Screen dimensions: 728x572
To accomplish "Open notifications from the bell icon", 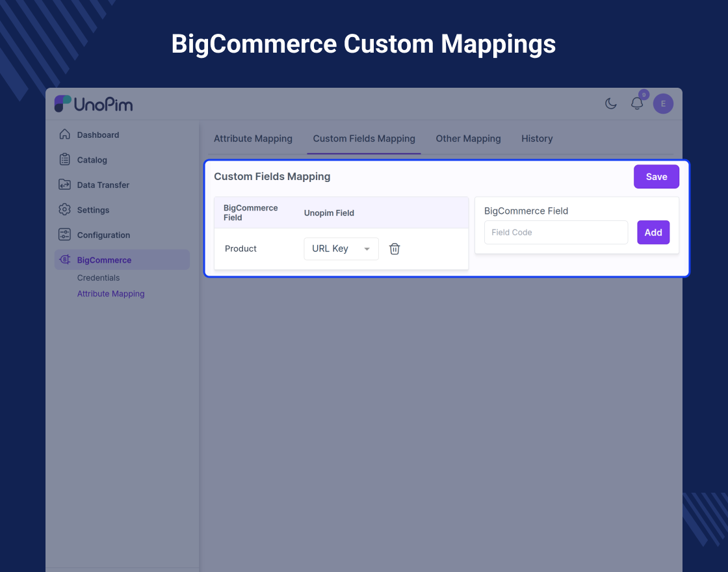I will click(x=636, y=103).
